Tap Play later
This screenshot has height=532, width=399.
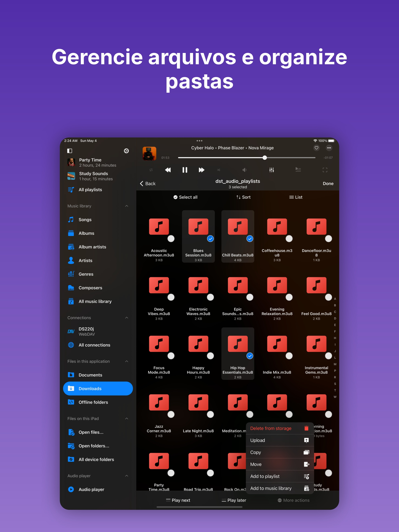tap(234, 500)
